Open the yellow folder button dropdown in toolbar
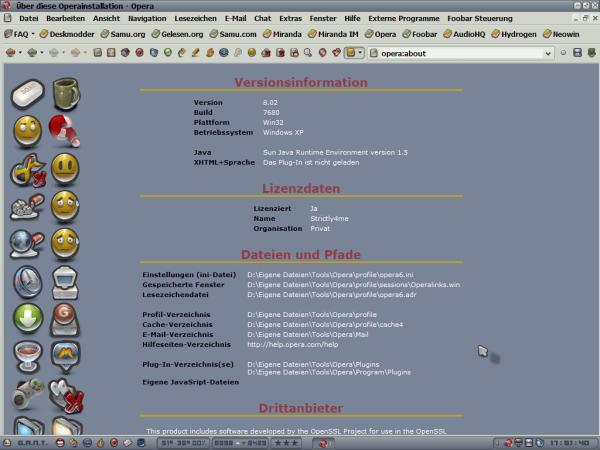Viewport: 600px width, 450px height. (x=360, y=52)
